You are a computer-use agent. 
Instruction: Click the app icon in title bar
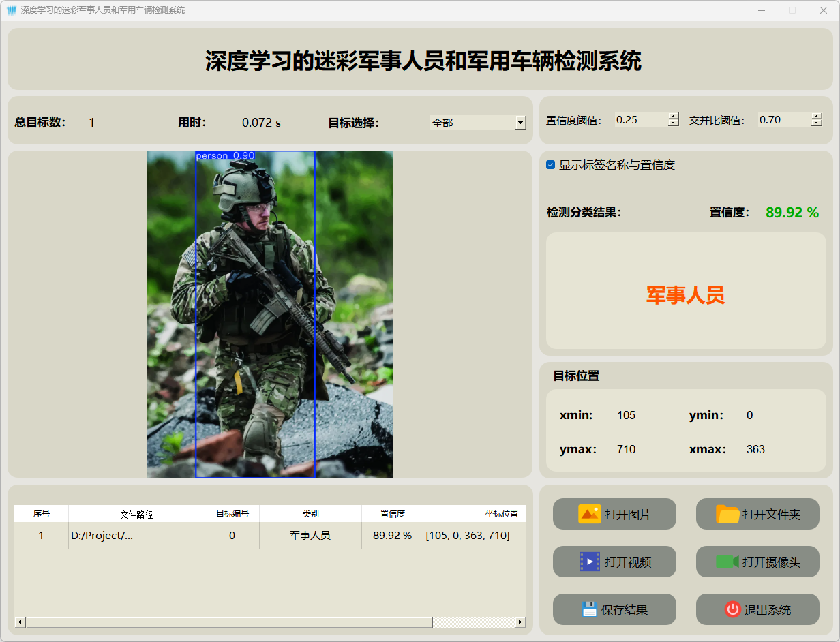(x=12, y=10)
